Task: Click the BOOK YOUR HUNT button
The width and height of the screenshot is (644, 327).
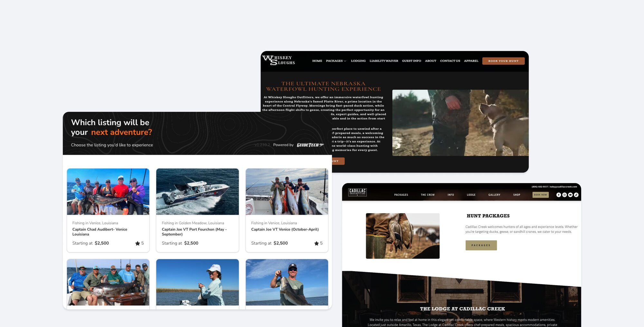Action: (503, 61)
